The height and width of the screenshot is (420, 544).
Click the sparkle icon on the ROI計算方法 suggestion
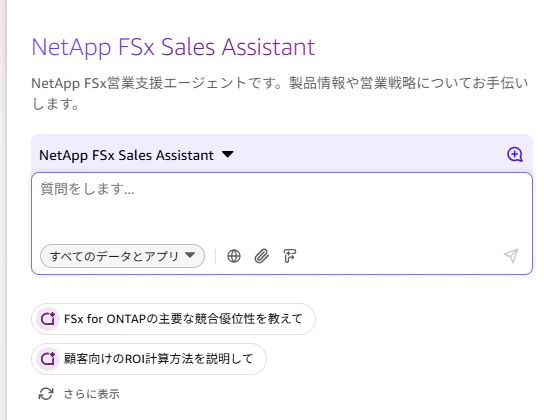[x=48, y=359]
